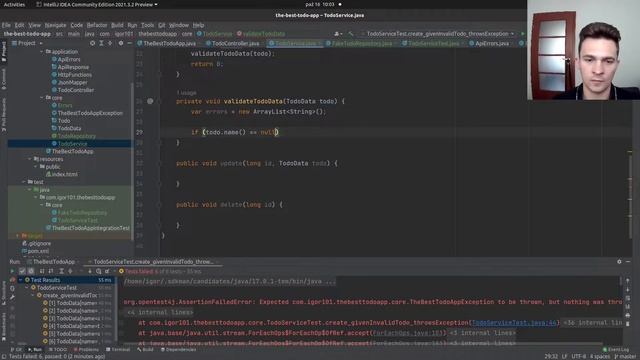Click the editor vertical scrollbar marker strip
640x360 pixels.
pyautogui.click(x=630, y=151)
